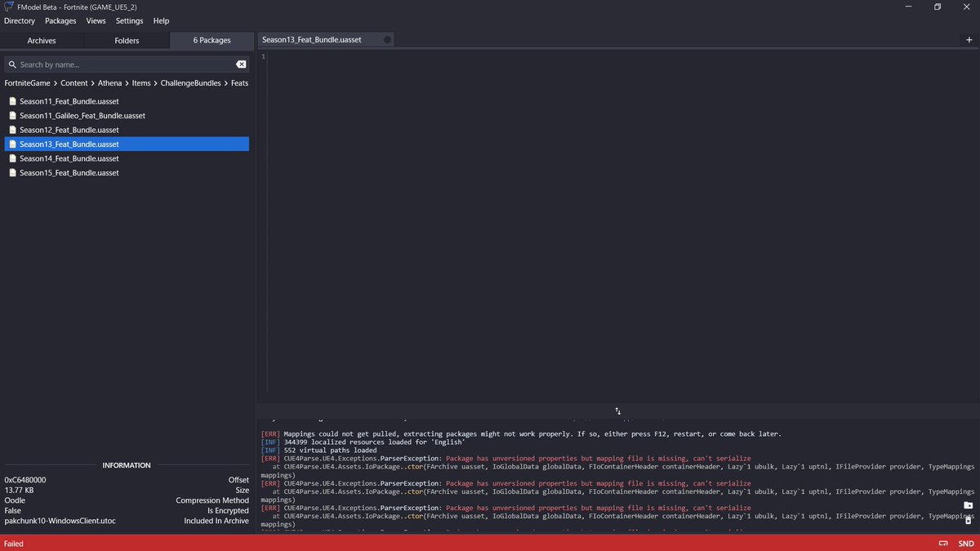
Task: Click file icon of Season11_Feat_Bundle.uasset
Action: [12, 101]
